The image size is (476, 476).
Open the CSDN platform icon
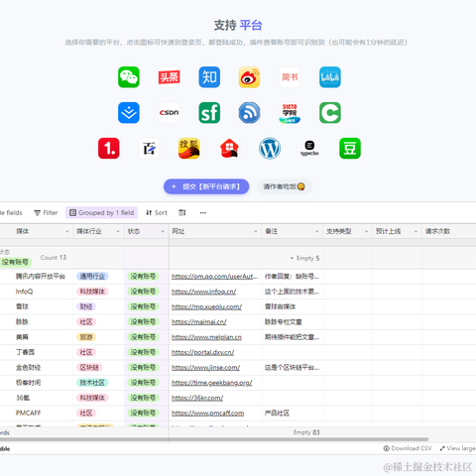tap(169, 113)
